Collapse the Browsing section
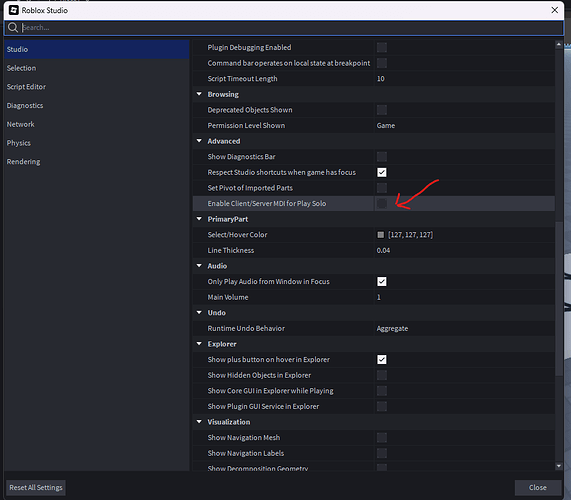This screenshot has height=500, width=571. pyautogui.click(x=199, y=94)
